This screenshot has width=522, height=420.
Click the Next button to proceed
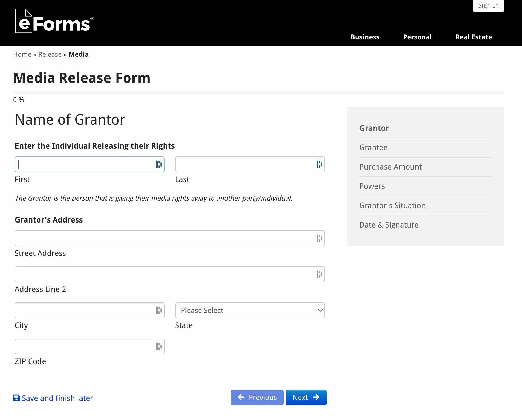(x=306, y=397)
